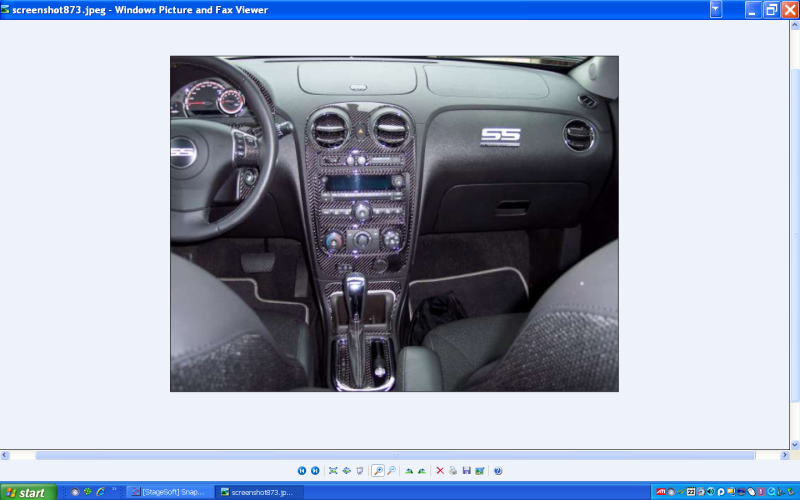Click the vertical scrollbar up arrow
Screen dimensions: 800x500
[x=795, y=24]
